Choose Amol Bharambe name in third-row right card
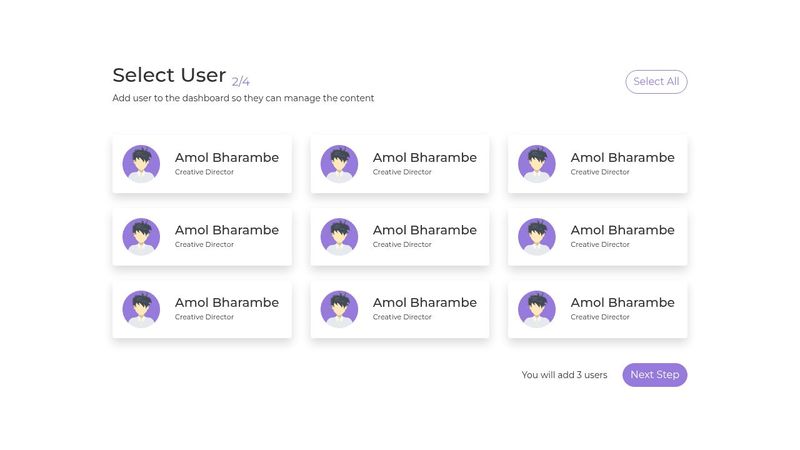This screenshot has height=450, width=800. tap(623, 303)
